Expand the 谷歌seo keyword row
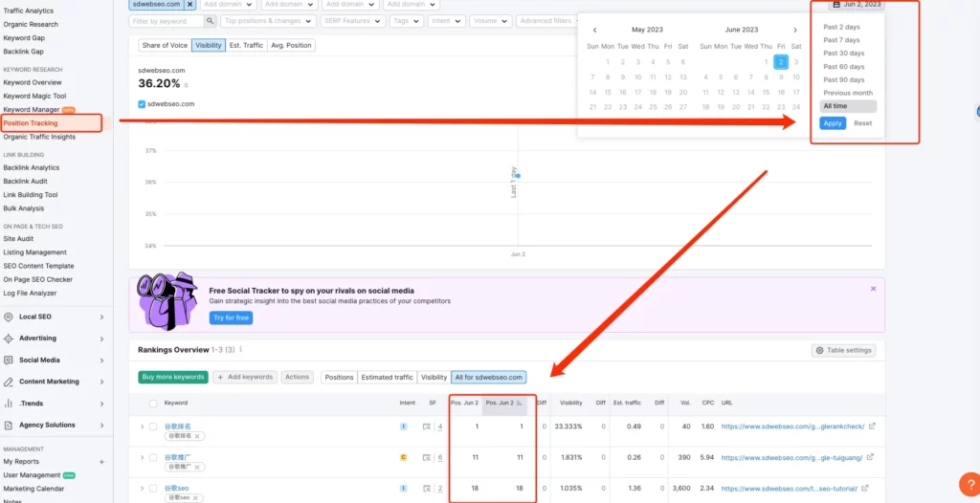The height and width of the screenshot is (503, 980). point(142,488)
